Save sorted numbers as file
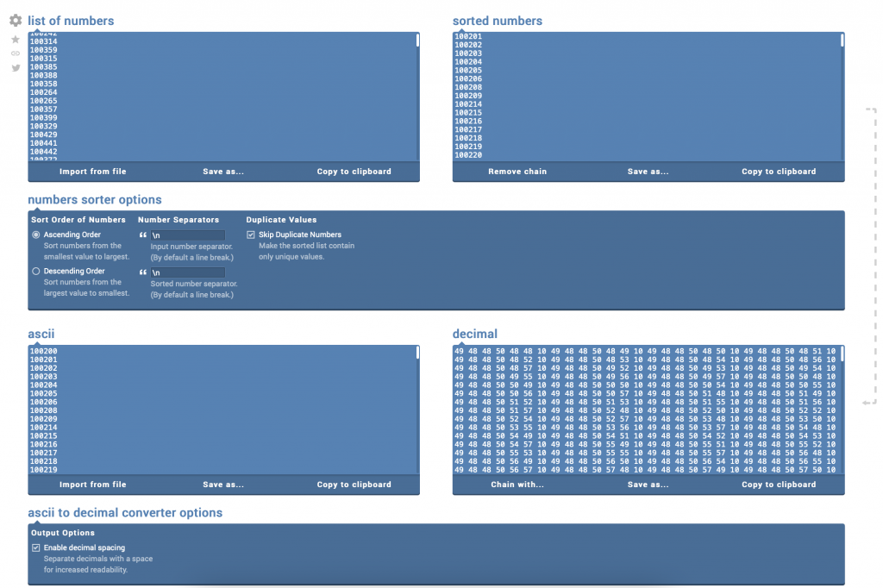883x588 pixels. click(x=648, y=171)
